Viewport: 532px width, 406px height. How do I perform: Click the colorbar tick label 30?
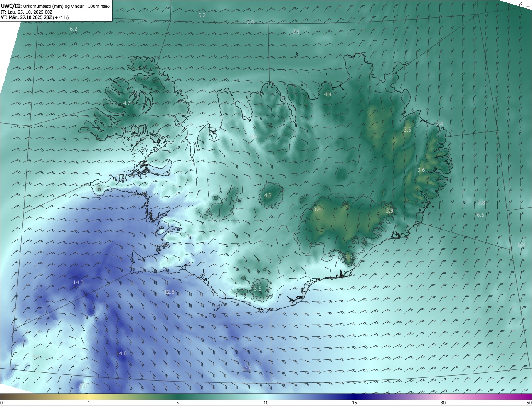pos(443,403)
